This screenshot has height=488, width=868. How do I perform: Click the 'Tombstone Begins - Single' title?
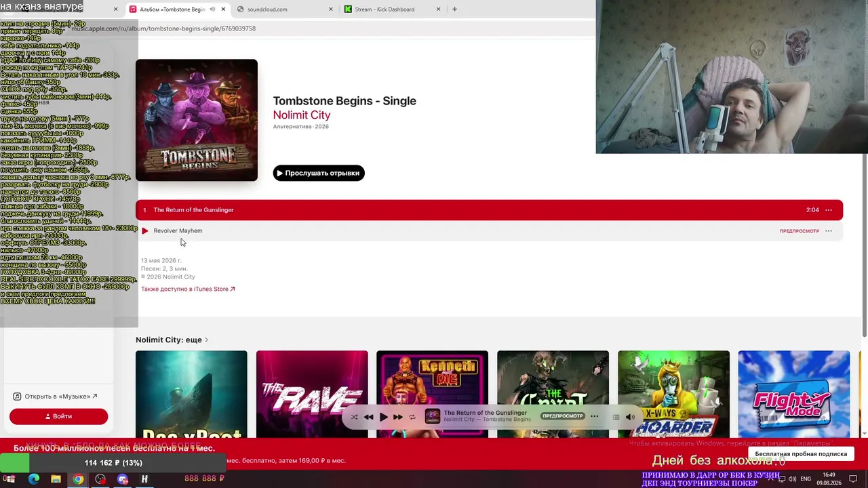(344, 101)
